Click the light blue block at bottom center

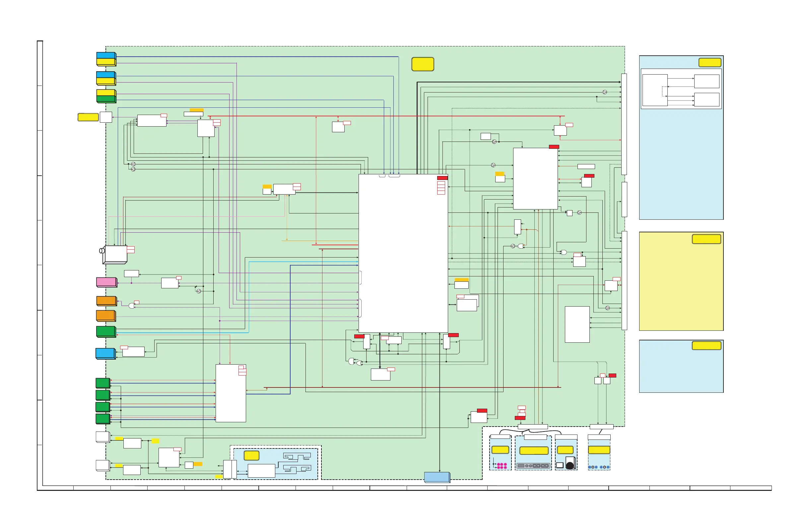(437, 477)
